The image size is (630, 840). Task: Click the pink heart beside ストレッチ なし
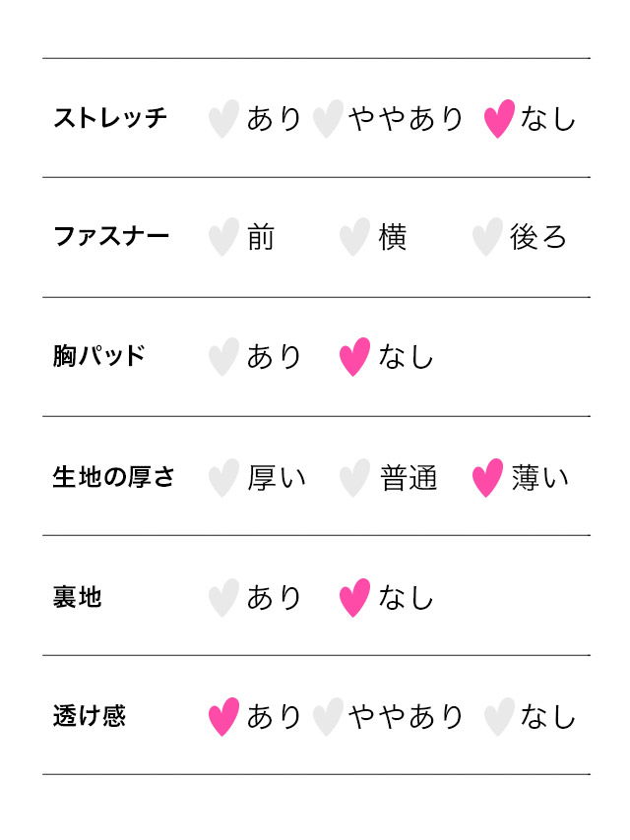[x=499, y=119]
